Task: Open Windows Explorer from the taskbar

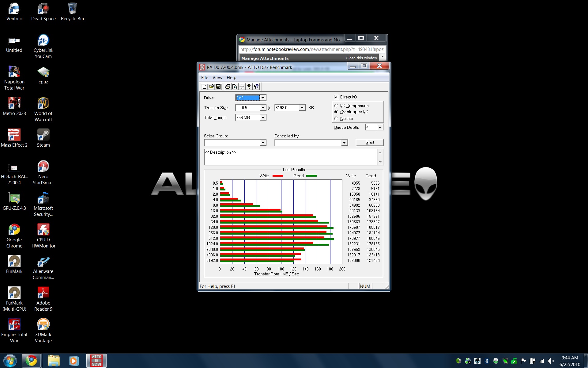Action: click(54, 361)
